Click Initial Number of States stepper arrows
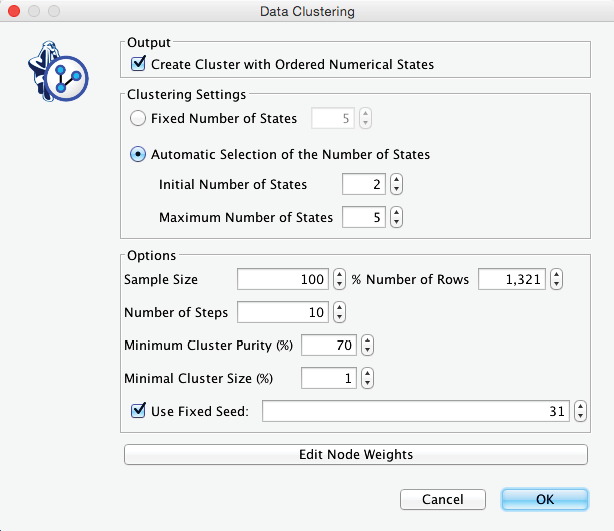 point(396,185)
